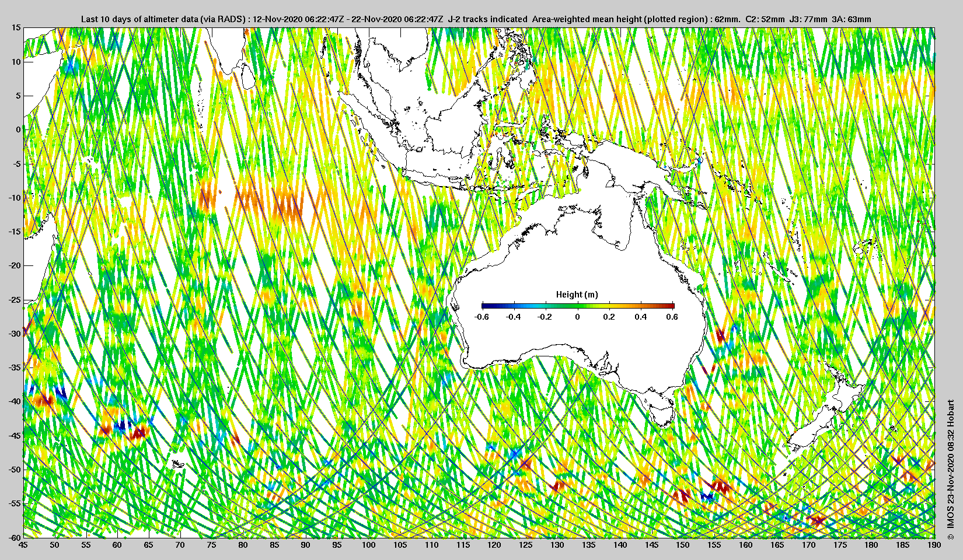
Task: Click latitude tick label '10' on left axis
Action: pyautogui.click(x=16, y=62)
